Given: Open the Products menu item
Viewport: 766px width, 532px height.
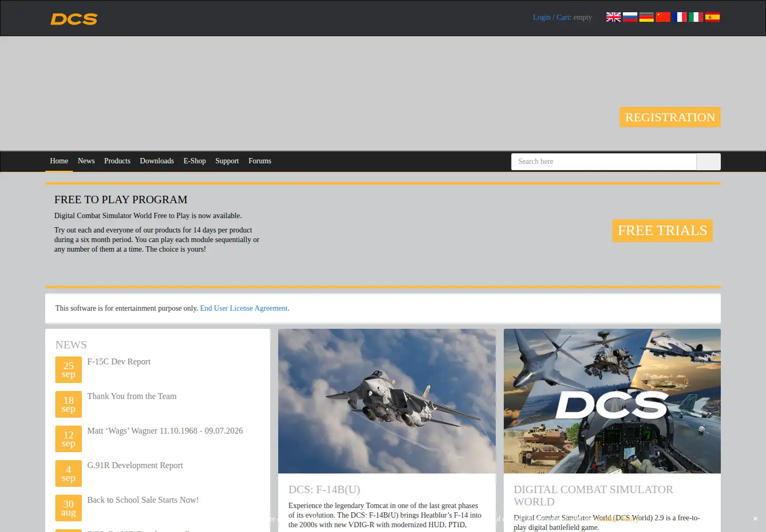Looking at the screenshot, I should [117, 161].
